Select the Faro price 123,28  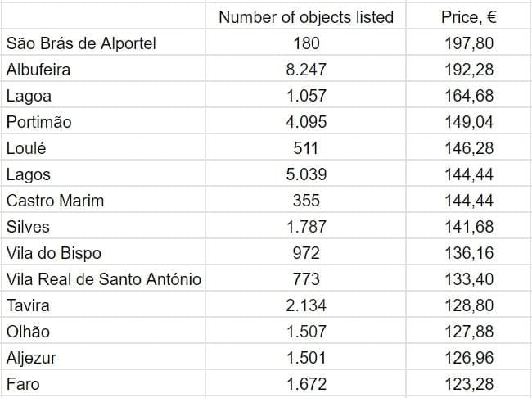[469, 383]
